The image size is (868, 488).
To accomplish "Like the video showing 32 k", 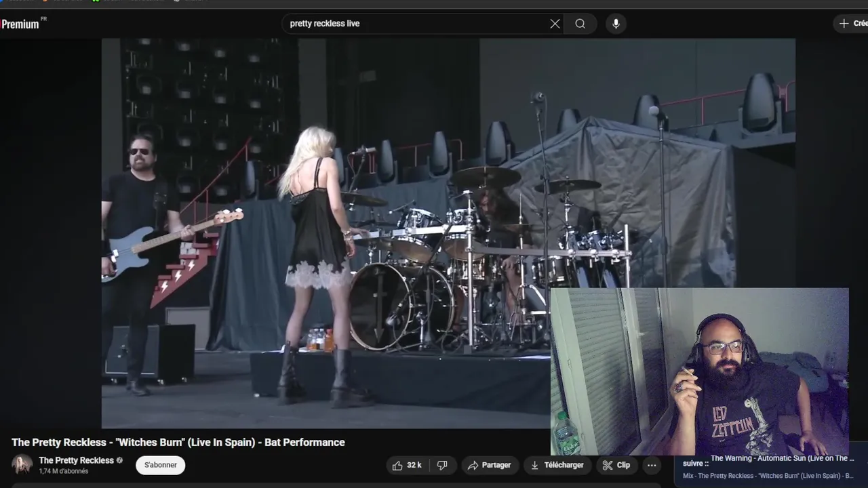I will pyautogui.click(x=407, y=465).
